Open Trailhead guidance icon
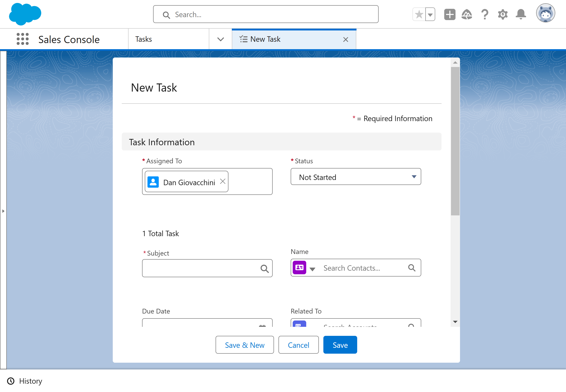566x392 pixels. coord(467,14)
